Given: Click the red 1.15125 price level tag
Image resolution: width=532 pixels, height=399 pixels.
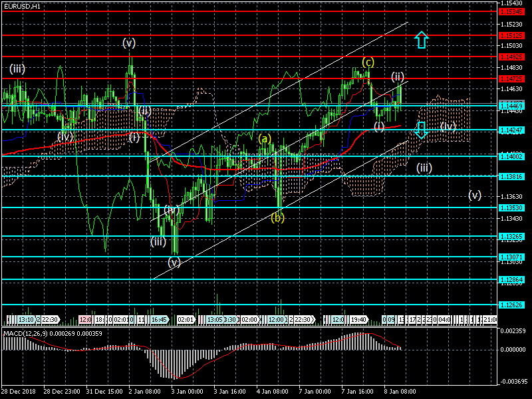Looking at the screenshot, I should (x=511, y=35).
